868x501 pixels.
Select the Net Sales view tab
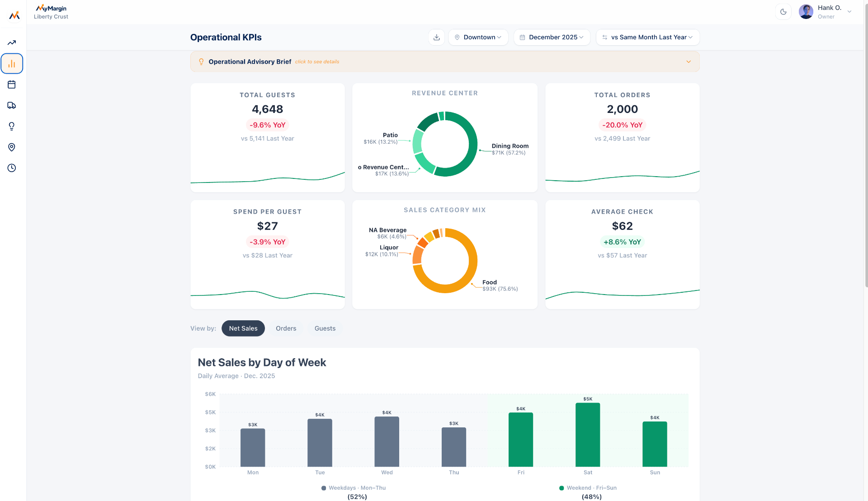click(x=243, y=328)
